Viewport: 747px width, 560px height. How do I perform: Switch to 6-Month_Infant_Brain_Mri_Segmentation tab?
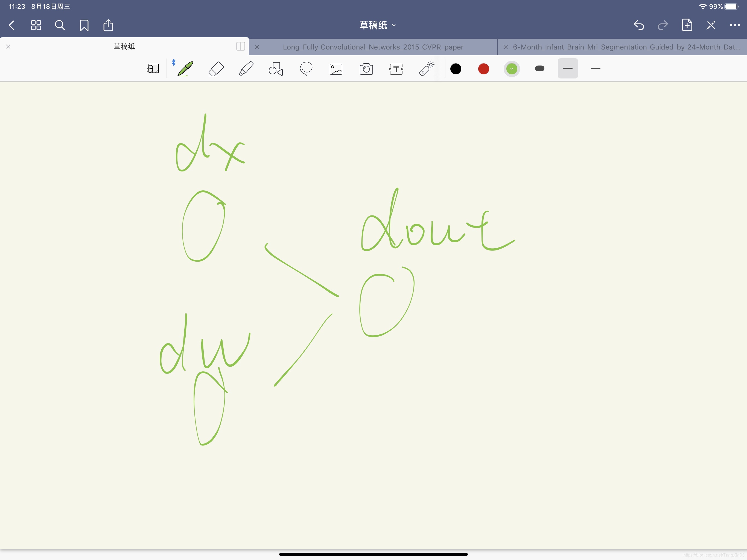point(626,47)
